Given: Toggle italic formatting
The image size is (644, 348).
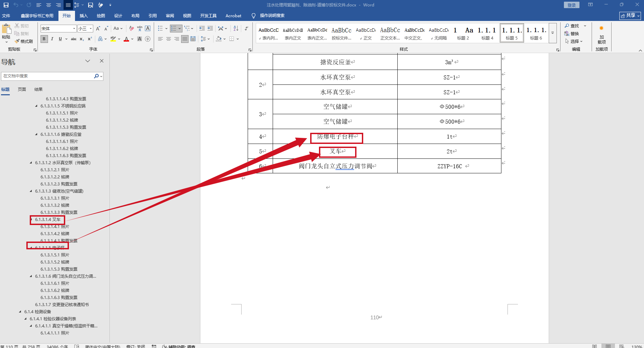Looking at the screenshot, I should click(52, 39).
